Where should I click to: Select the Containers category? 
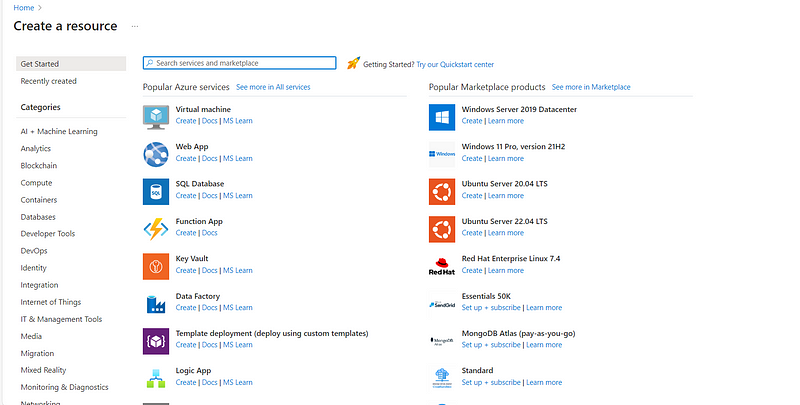(39, 200)
